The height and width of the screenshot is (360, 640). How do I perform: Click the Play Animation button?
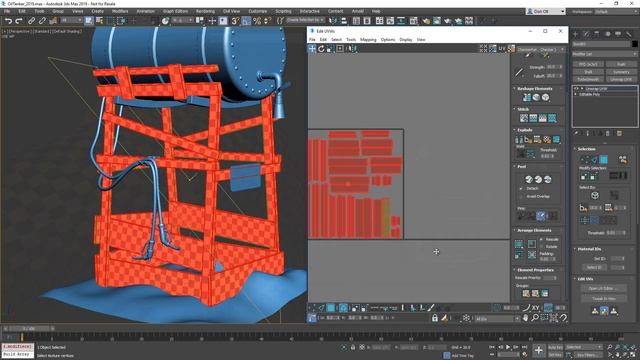pos(508,347)
